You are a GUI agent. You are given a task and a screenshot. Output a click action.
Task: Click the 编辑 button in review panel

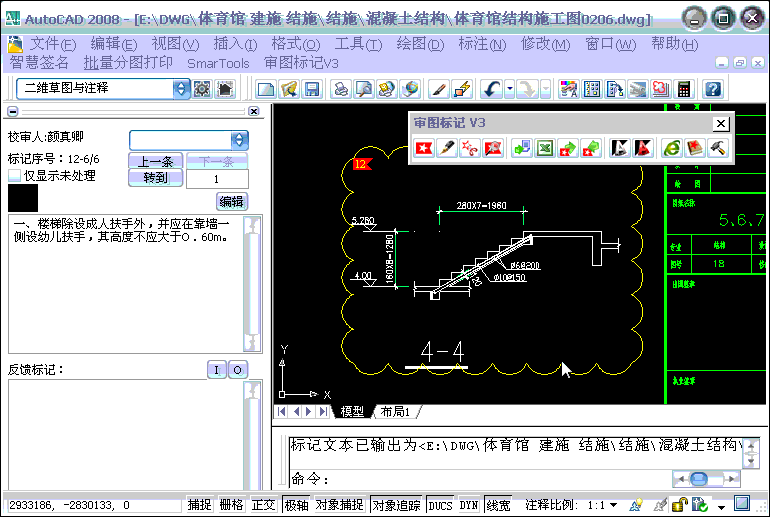pos(231,201)
